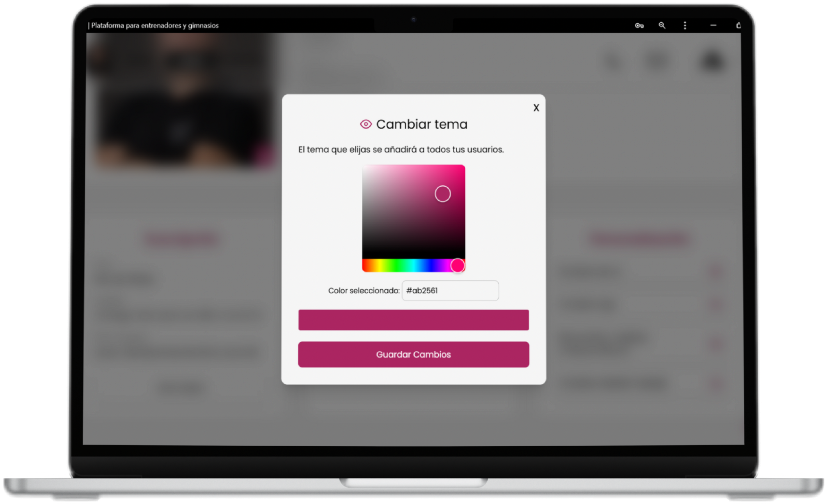Screen dimensions: 827x504
Task: Click the magenta color preview bar
Action: coord(413,320)
